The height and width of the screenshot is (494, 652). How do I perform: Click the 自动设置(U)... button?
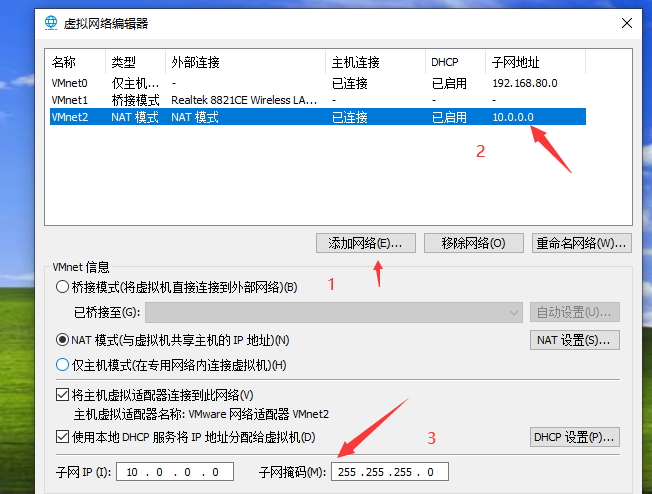coord(575,312)
